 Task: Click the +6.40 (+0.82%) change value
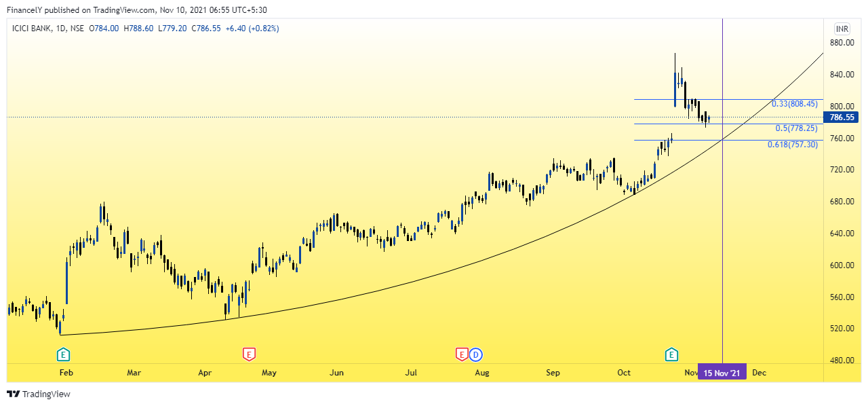(252, 29)
